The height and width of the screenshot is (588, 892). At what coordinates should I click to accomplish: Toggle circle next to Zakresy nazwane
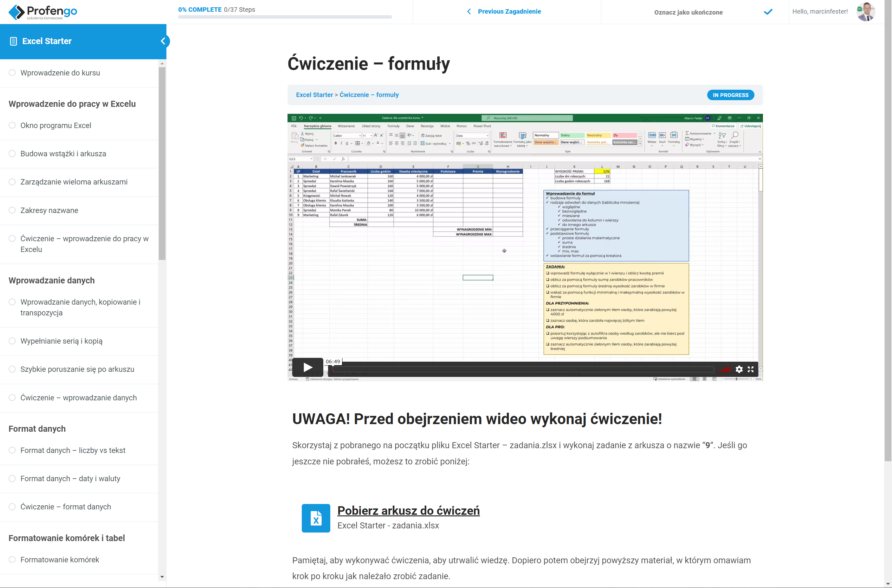(x=12, y=210)
